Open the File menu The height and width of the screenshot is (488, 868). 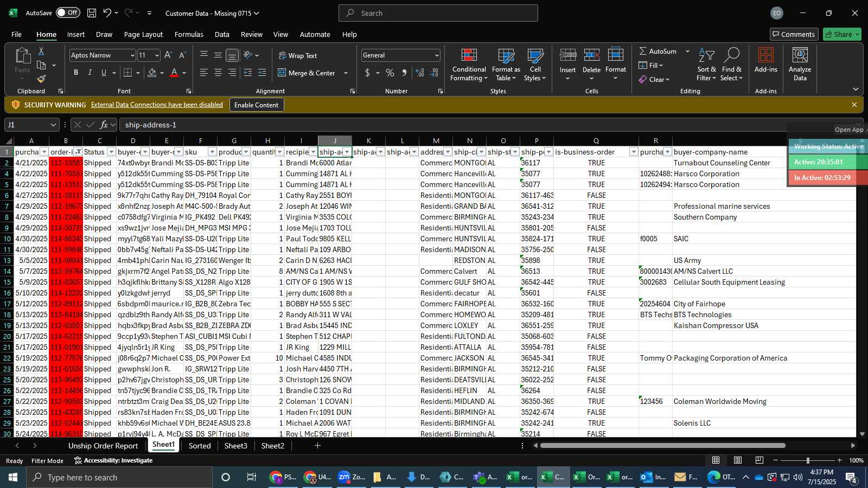17,34
